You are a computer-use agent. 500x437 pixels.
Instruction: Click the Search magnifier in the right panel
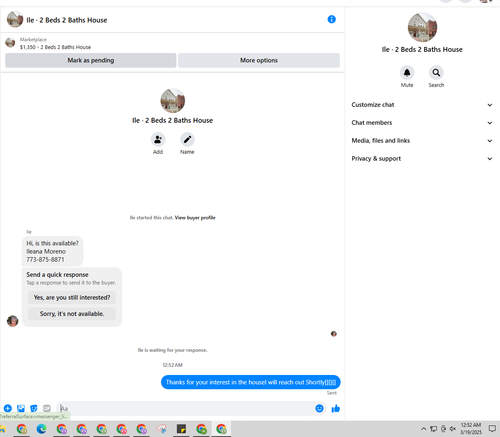[436, 73]
